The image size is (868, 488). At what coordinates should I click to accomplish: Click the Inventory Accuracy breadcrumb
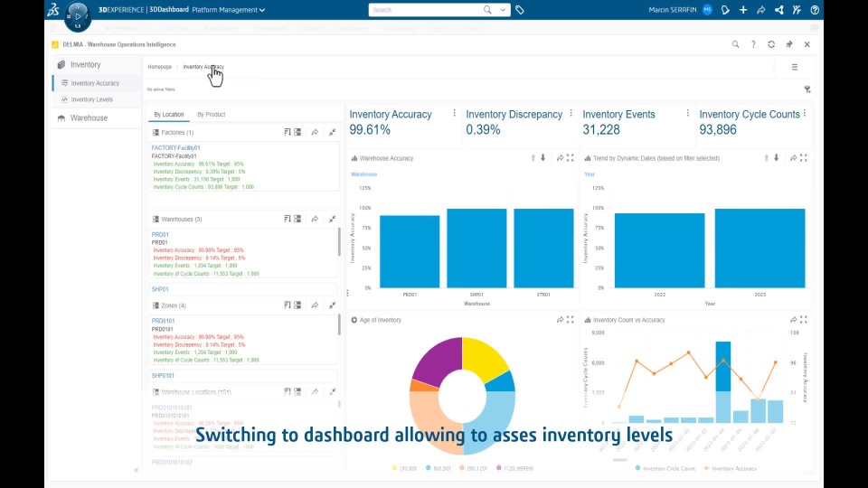203,67
